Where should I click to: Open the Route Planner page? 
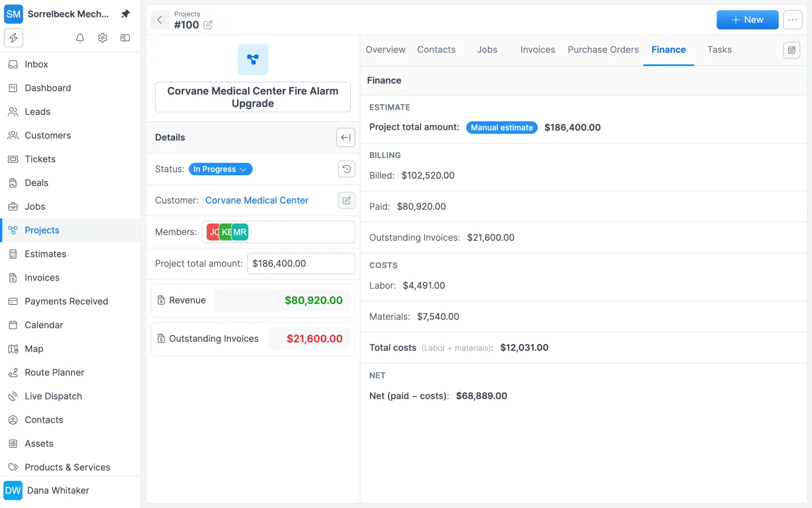coord(71,373)
